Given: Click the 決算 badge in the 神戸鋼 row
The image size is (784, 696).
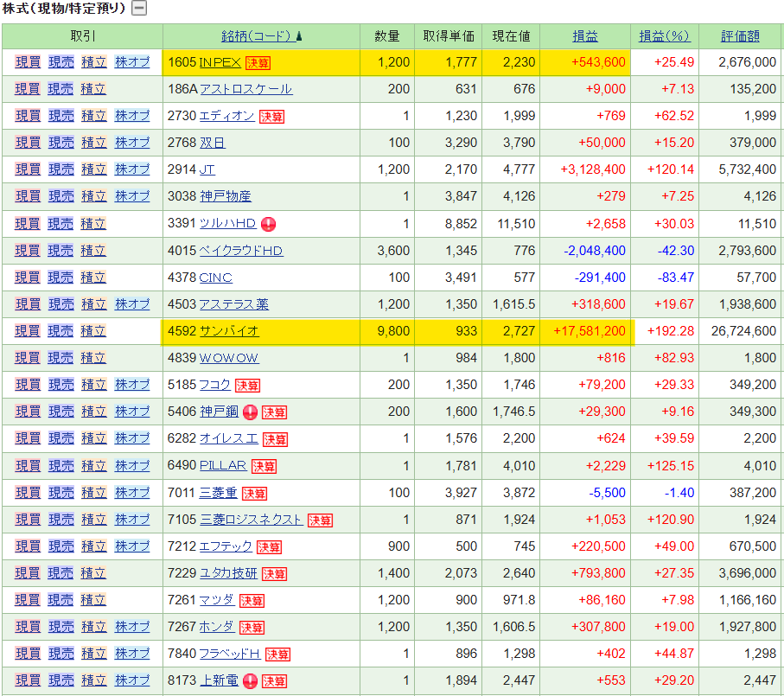Looking at the screenshot, I should tap(275, 412).
